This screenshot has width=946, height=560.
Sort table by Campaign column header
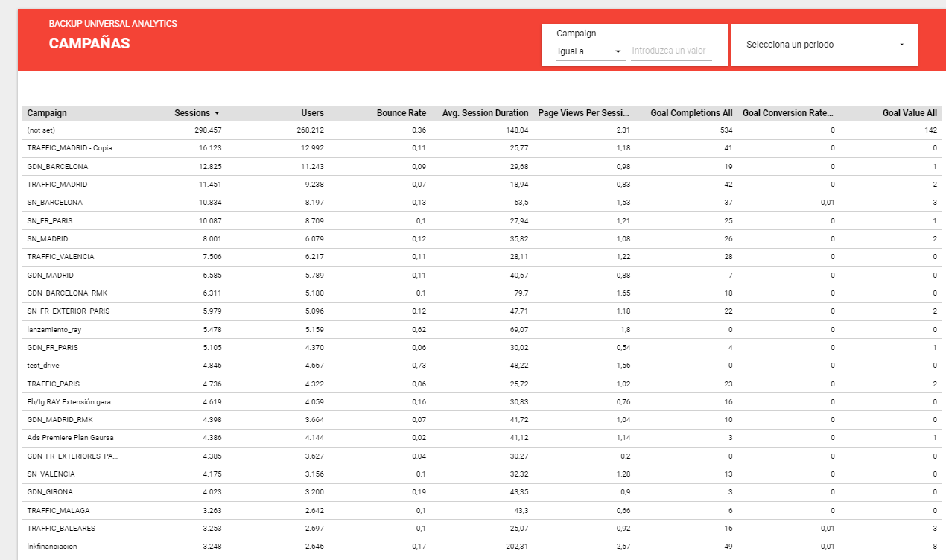pos(47,113)
